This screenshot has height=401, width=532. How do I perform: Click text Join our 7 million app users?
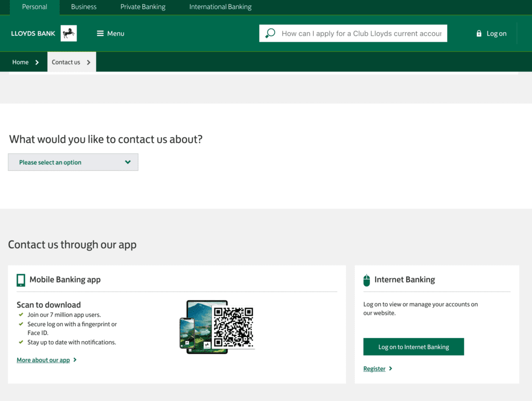tap(64, 314)
